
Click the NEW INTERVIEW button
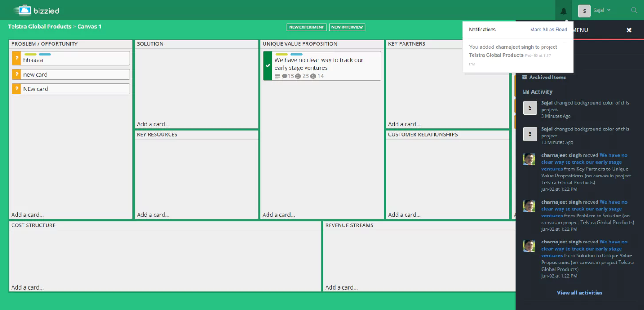tap(347, 27)
